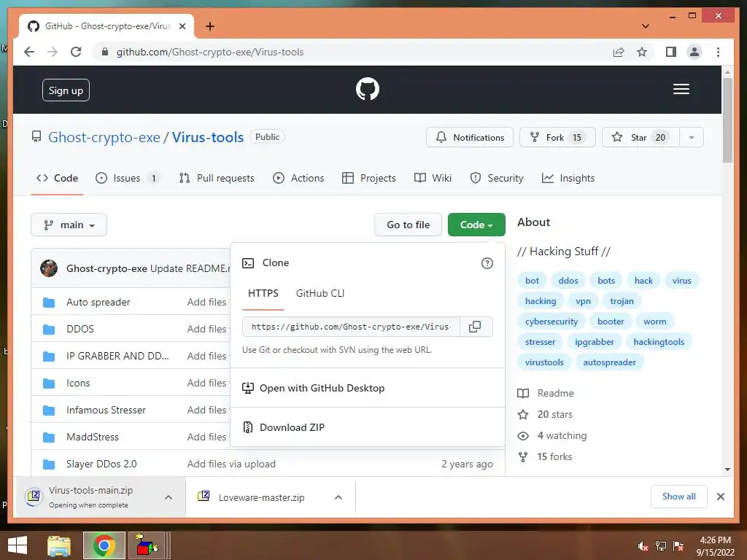Bookmark this page with star icon
Screen dimensions: 747x560
(642, 52)
